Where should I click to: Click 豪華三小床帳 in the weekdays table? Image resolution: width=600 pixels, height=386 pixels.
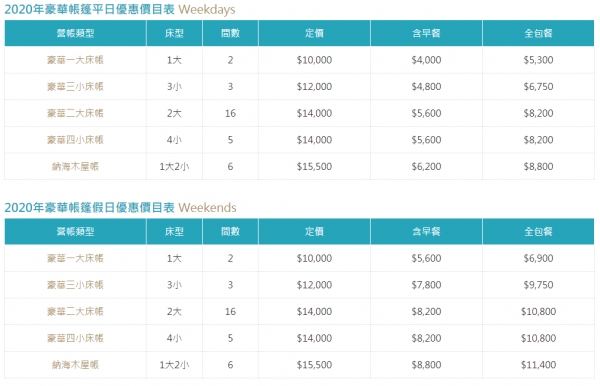pos(75,86)
